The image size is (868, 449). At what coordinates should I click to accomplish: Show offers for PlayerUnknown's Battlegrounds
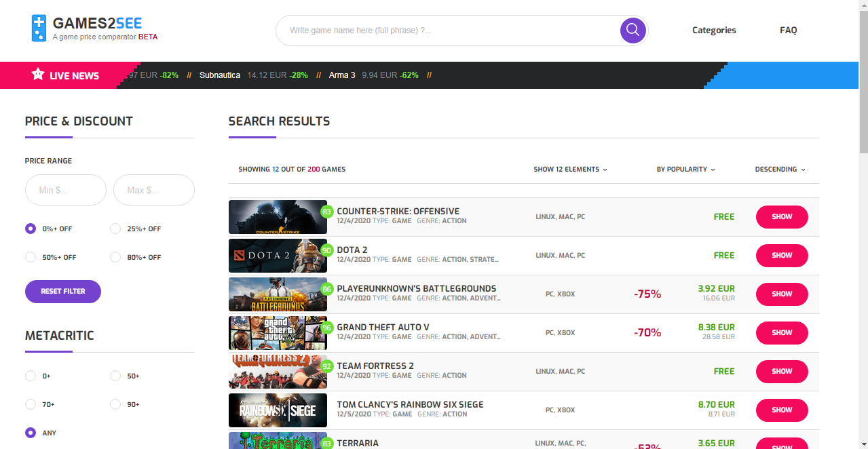[782, 294]
